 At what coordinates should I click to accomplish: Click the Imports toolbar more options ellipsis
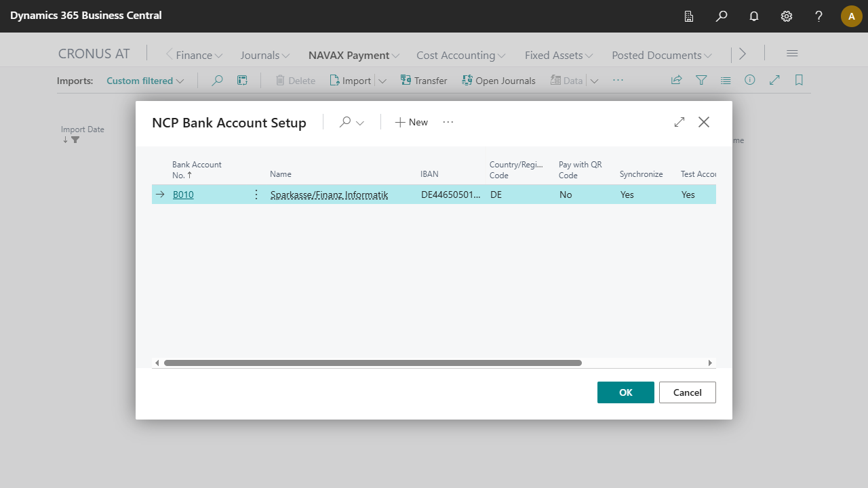tap(618, 80)
